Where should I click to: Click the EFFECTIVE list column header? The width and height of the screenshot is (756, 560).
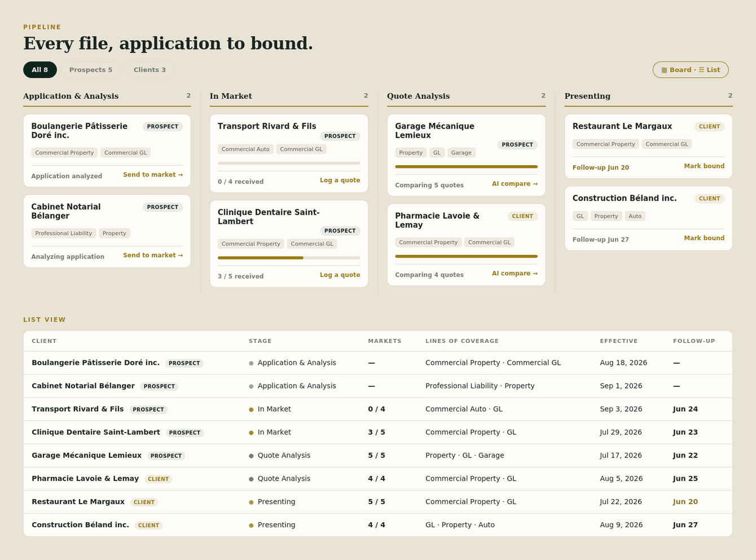tap(619, 341)
